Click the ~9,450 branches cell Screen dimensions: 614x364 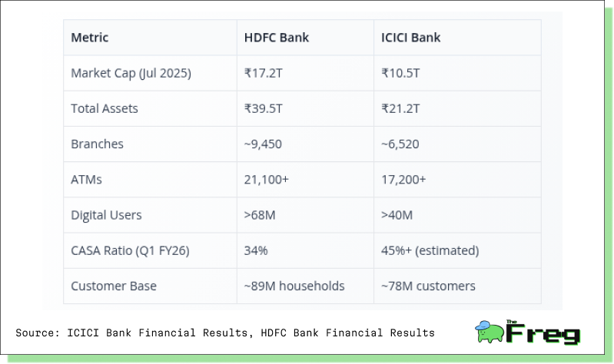coord(263,144)
